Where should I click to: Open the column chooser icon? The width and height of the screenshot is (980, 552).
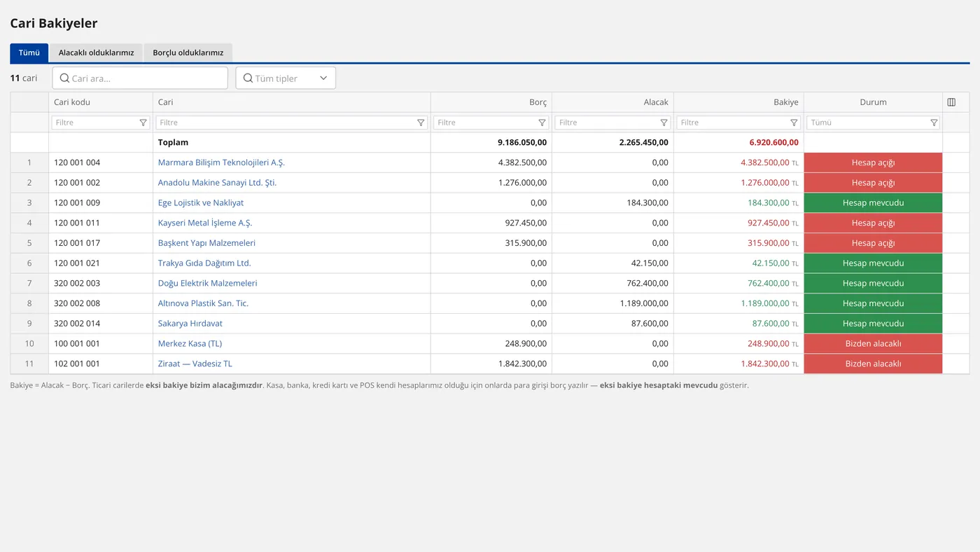(951, 102)
